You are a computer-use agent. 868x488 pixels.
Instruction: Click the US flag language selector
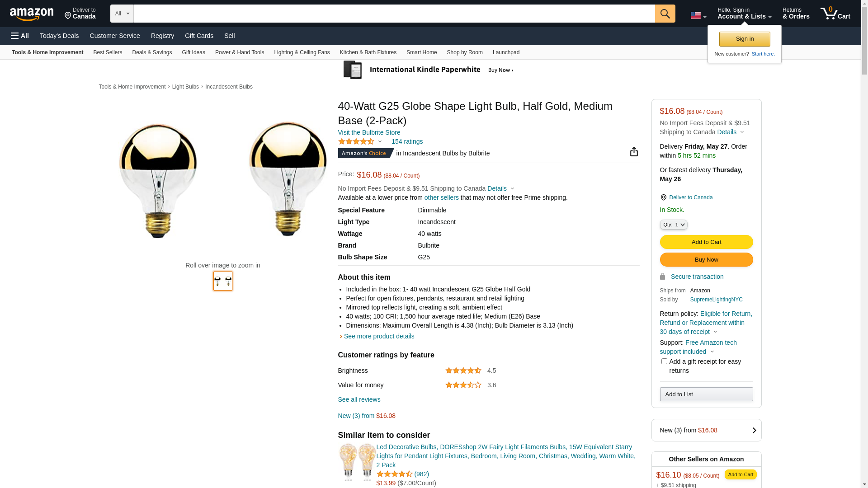(698, 15)
